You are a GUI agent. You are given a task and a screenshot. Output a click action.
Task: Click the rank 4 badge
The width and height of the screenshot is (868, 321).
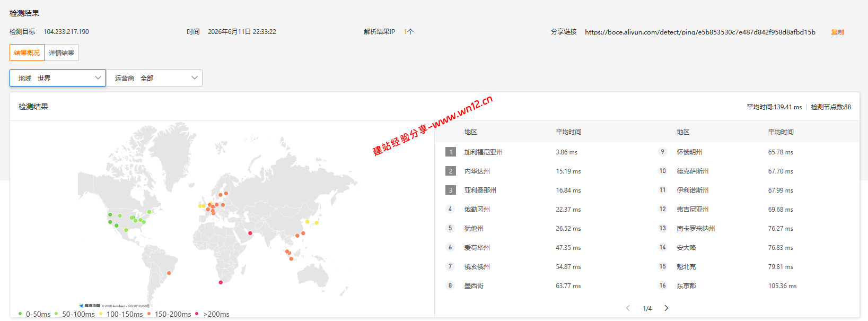450,209
